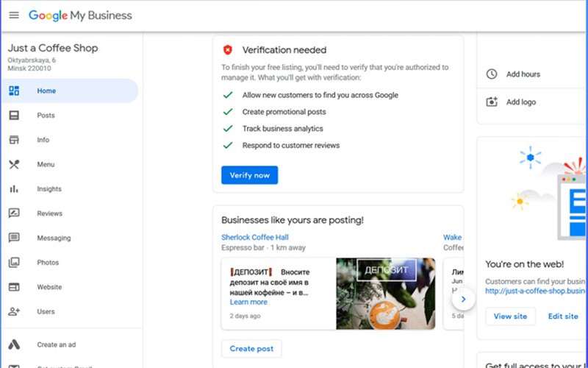Select Home in the sidebar
Image resolution: width=588 pixels, height=368 pixels.
[x=46, y=91]
